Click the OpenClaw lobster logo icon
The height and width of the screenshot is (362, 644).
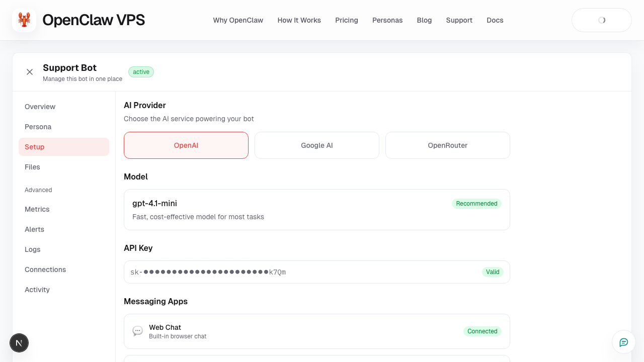click(x=24, y=20)
